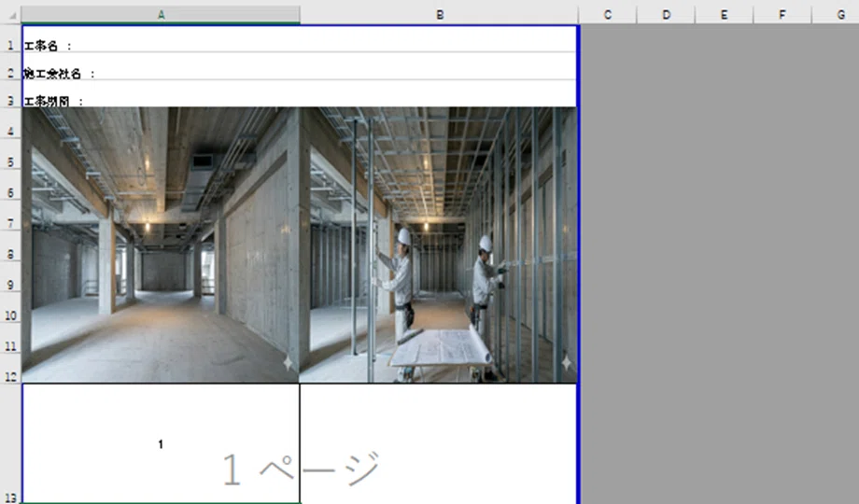Click the row 3 label cell under 施工会社名
Viewport: 859px width, 504px height.
click(299, 94)
